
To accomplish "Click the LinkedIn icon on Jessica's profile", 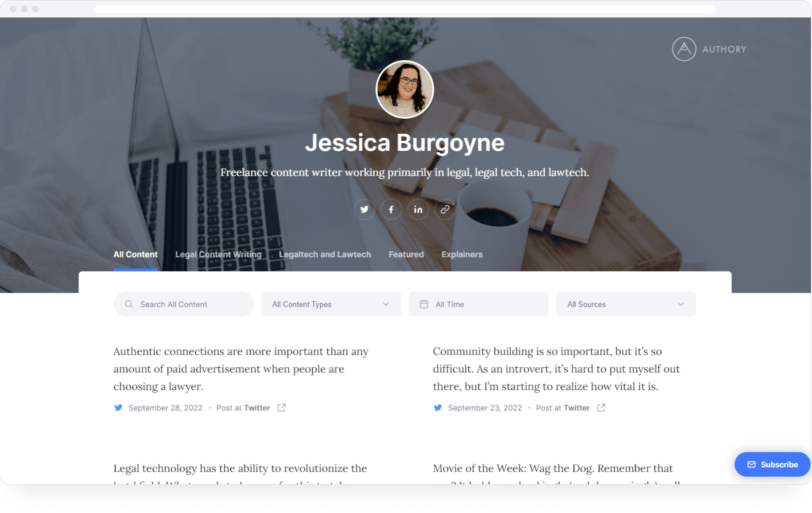I will pos(418,209).
